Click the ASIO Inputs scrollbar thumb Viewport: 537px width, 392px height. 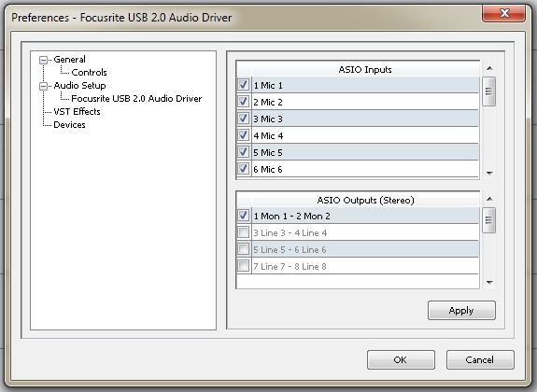(488, 91)
